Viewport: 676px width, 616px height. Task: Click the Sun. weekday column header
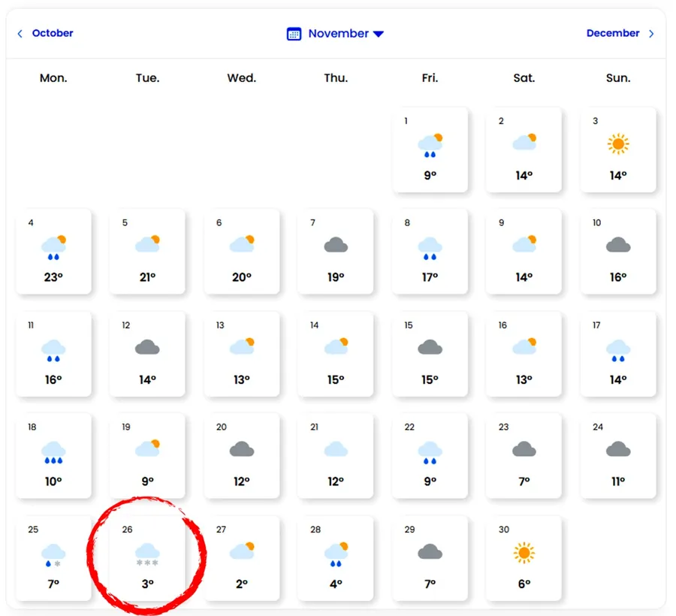point(618,78)
